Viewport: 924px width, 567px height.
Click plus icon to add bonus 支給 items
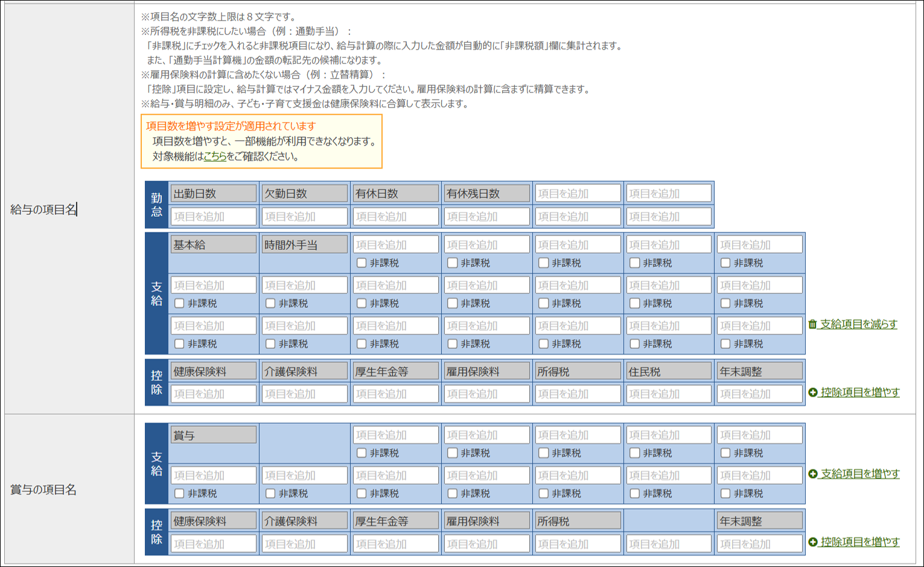pos(813,474)
